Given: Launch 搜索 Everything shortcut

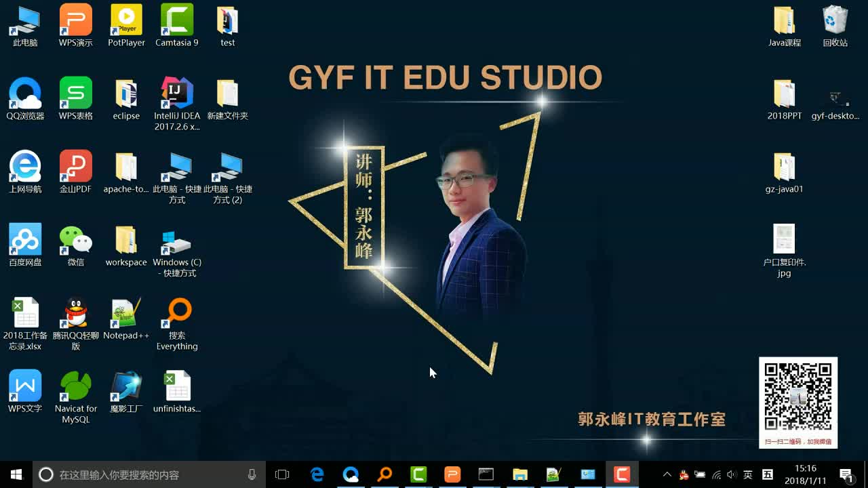Looking at the screenshot, I should pyautogui.click(x=177, y=324).
